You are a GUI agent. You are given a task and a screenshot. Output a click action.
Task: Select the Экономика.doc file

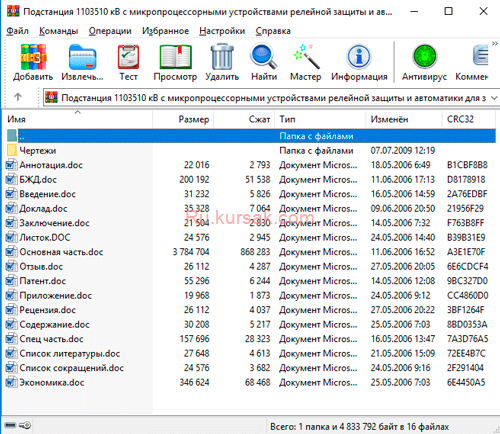(52, 382)
